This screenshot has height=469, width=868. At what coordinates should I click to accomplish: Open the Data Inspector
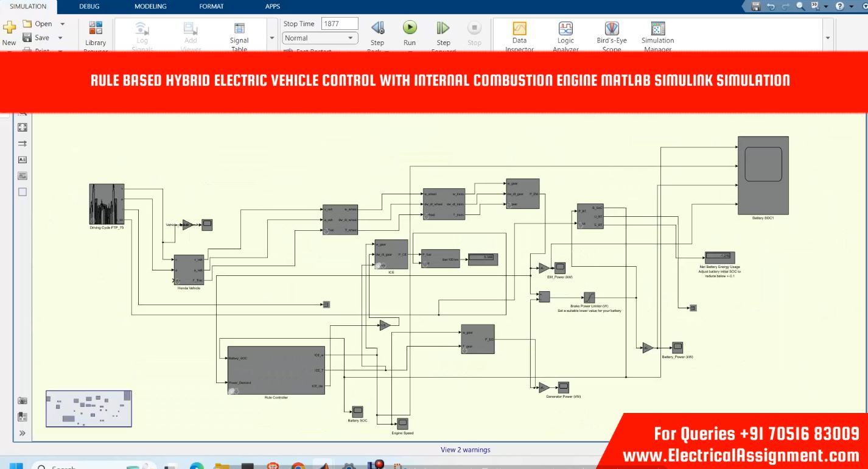519,29
